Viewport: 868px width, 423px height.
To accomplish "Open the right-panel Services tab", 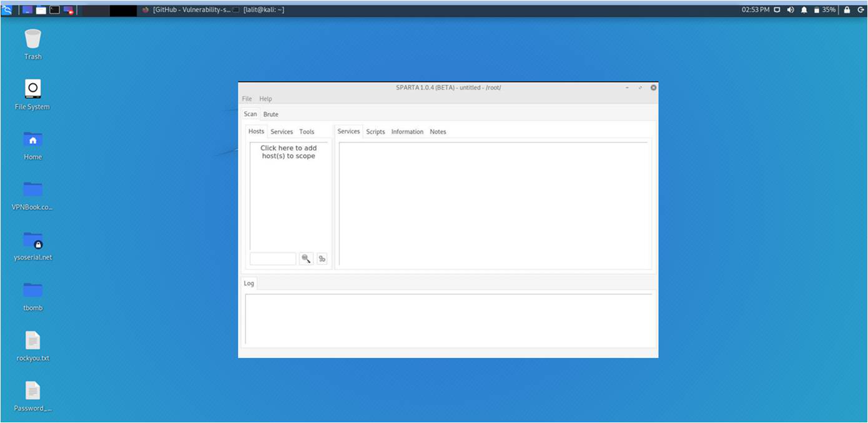I will coord(349,131).
